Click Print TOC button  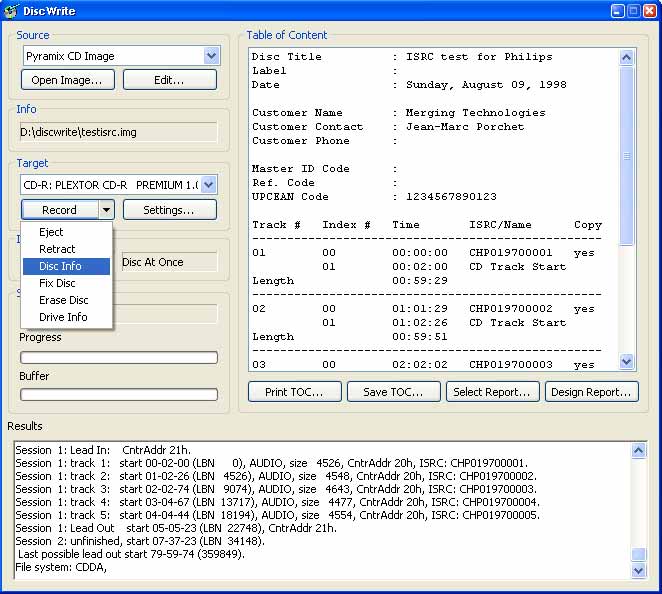pyautogui.click(x=294, y=392)
